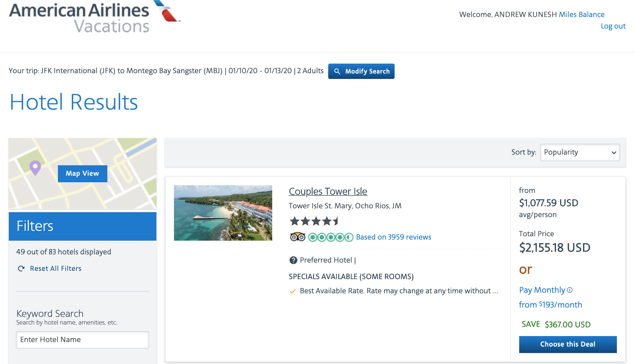Click the Couples Tower Isle resort photo
Viewport: 635px width, 364px height.
tap(223, 213)
